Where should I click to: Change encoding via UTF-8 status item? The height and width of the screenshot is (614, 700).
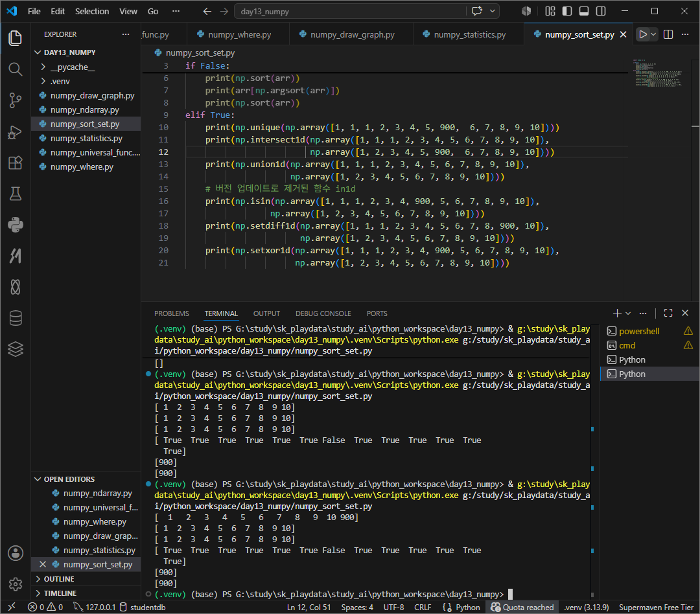(x=394, y=607)
